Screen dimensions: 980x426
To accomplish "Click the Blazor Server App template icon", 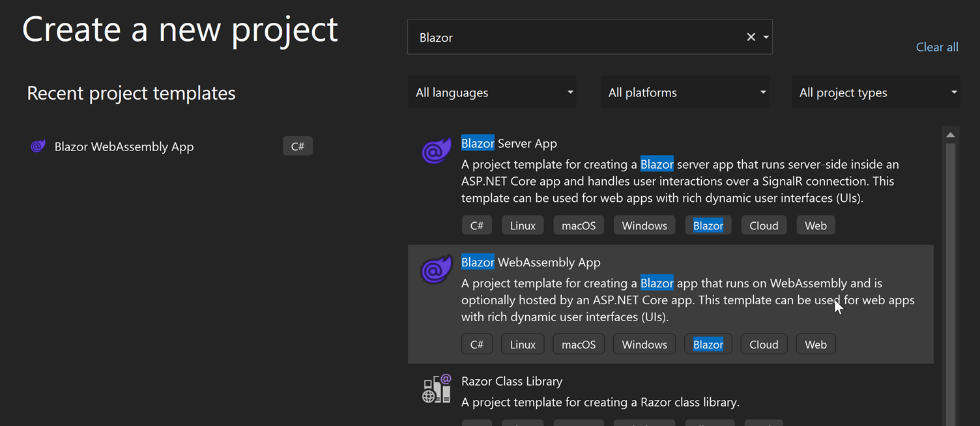I will pos(435,150).
